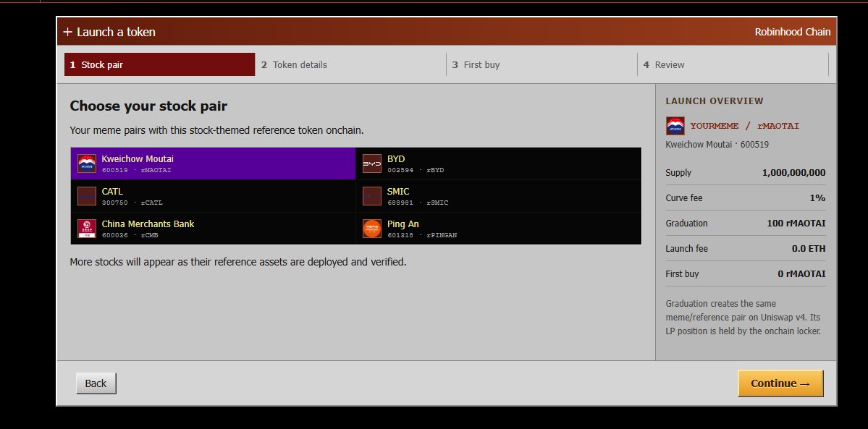Image resolution: width=868 pixels, height=429 pixels.
Task: Click the CATL logo icon
Action: [87, 197]
